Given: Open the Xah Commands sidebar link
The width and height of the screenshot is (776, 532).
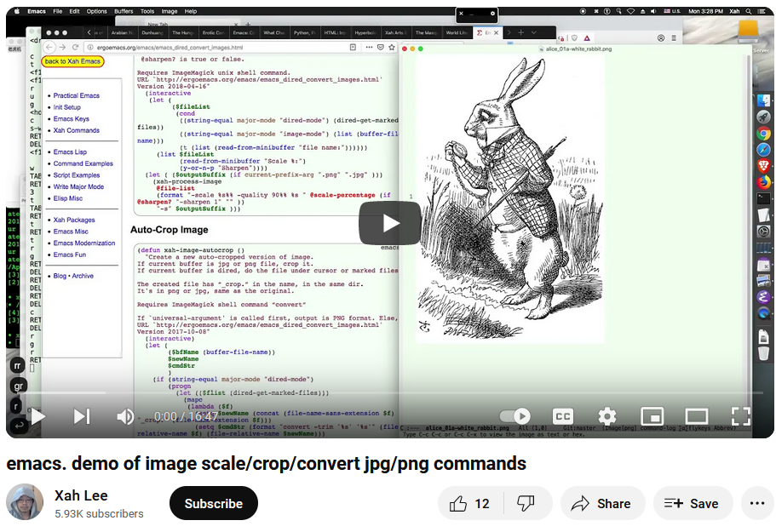Looking at the screenshot, I should pos(76,130).
